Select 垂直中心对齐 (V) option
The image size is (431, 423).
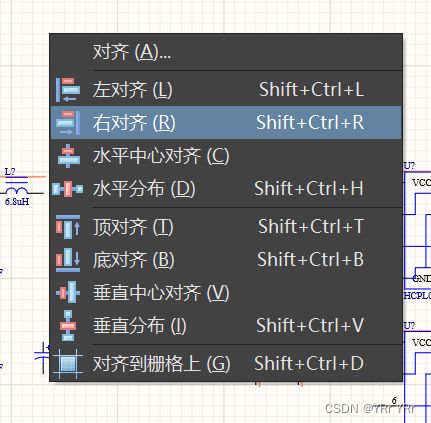coord(226,292)
